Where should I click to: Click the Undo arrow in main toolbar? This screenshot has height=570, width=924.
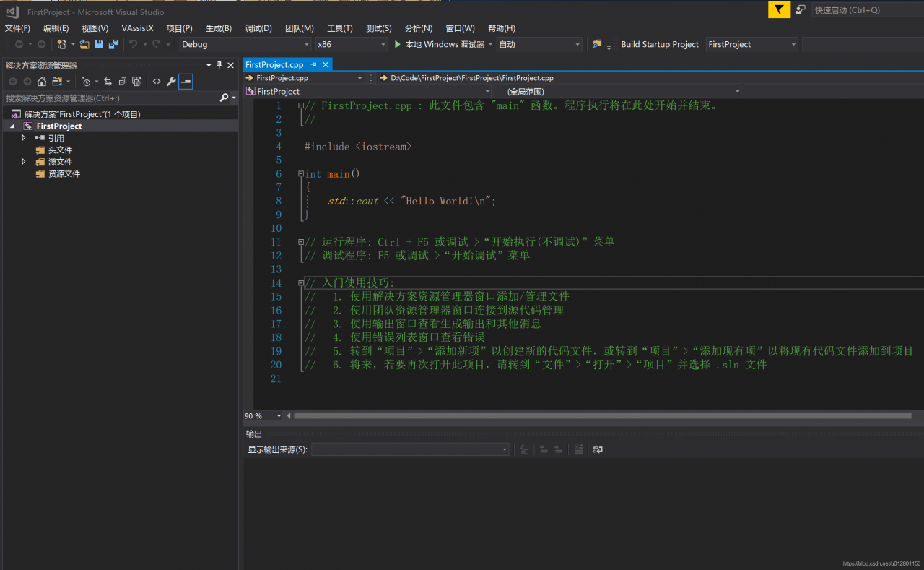tap(133, 44)
